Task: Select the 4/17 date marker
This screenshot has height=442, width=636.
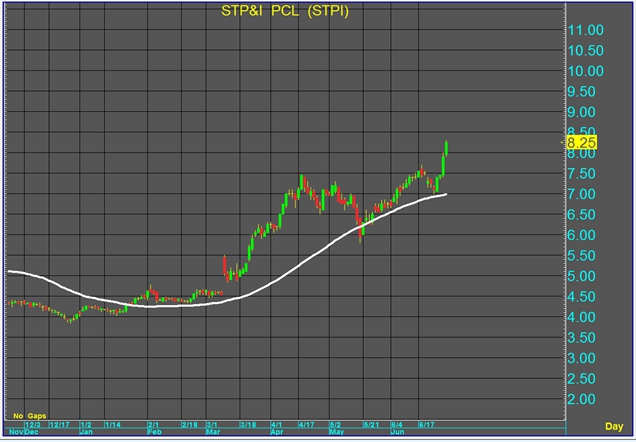Action: coord(307,425)
